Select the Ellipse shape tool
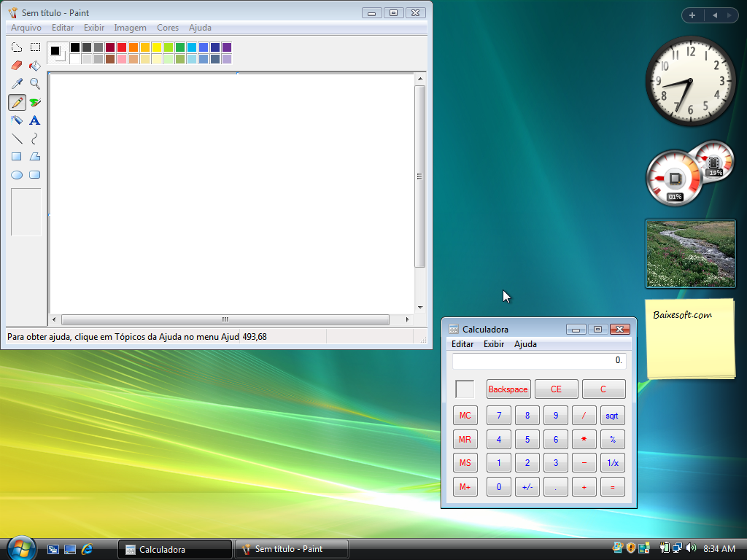The height and width of the screenshot is (560, 747). pos(17,175)
